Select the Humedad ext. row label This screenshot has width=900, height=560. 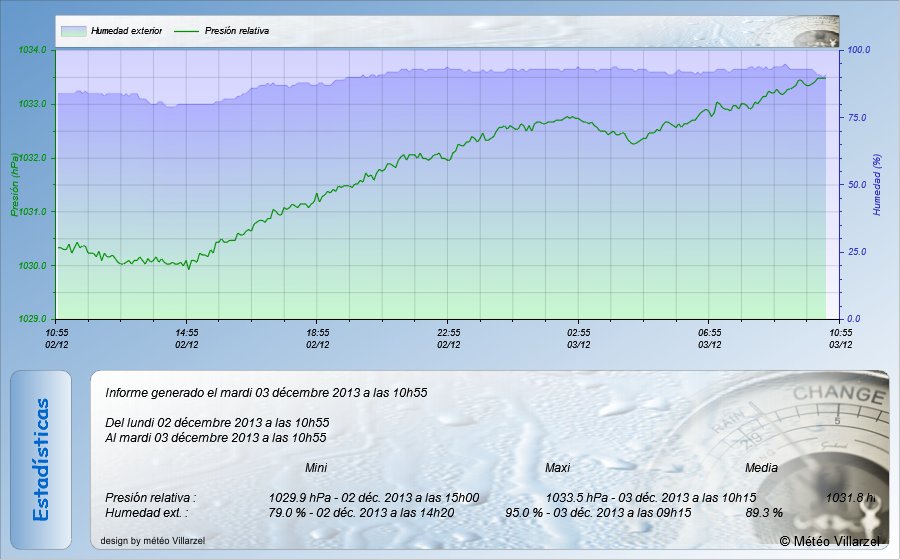146,512
